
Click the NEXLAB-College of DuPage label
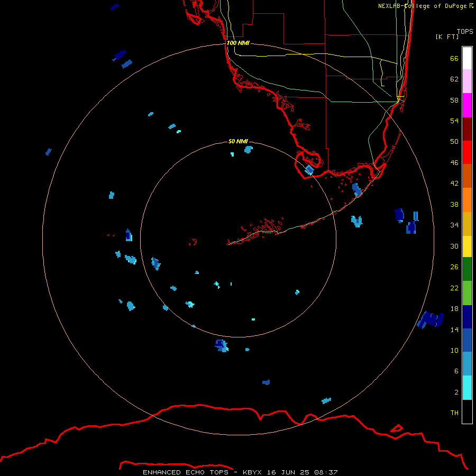422,6
